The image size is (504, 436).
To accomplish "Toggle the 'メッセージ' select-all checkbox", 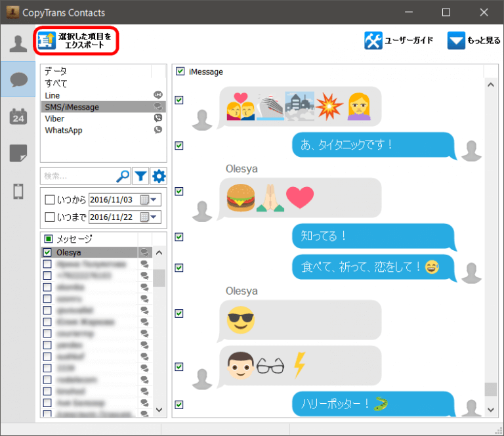I will click(x=48, y=238).
